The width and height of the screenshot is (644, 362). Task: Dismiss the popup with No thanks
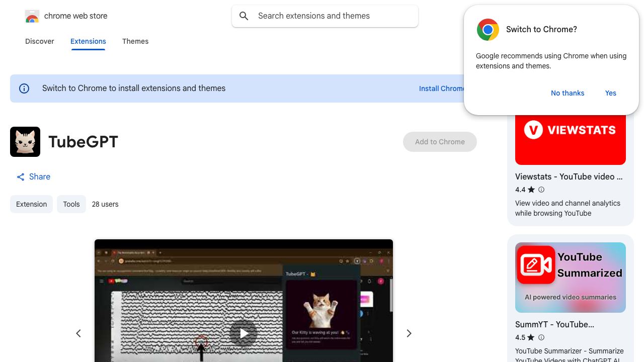[x=568, y=93]
